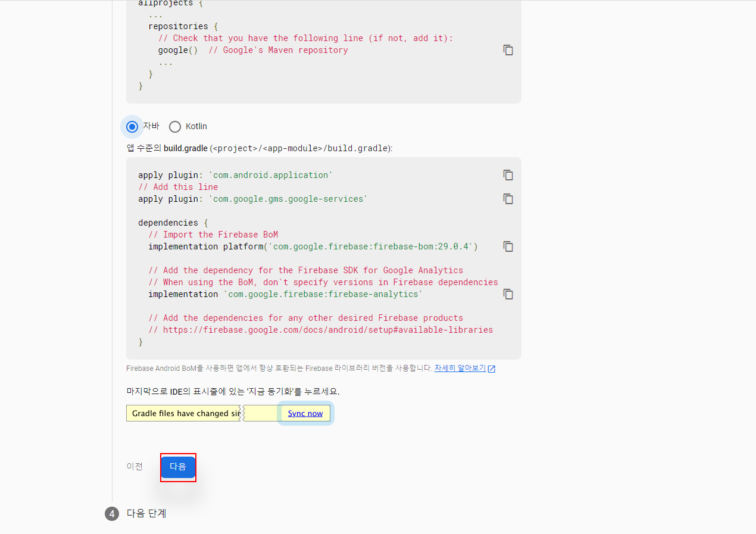756x534 pixels.
Task: Copy the firebase-bom platform implementation line
Action: (x=508, y=246)
